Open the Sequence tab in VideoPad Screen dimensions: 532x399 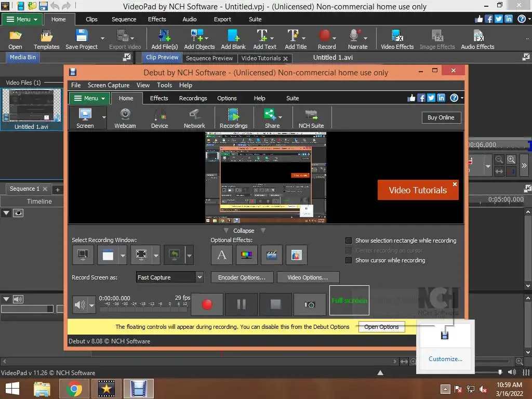tap(124, 19)
